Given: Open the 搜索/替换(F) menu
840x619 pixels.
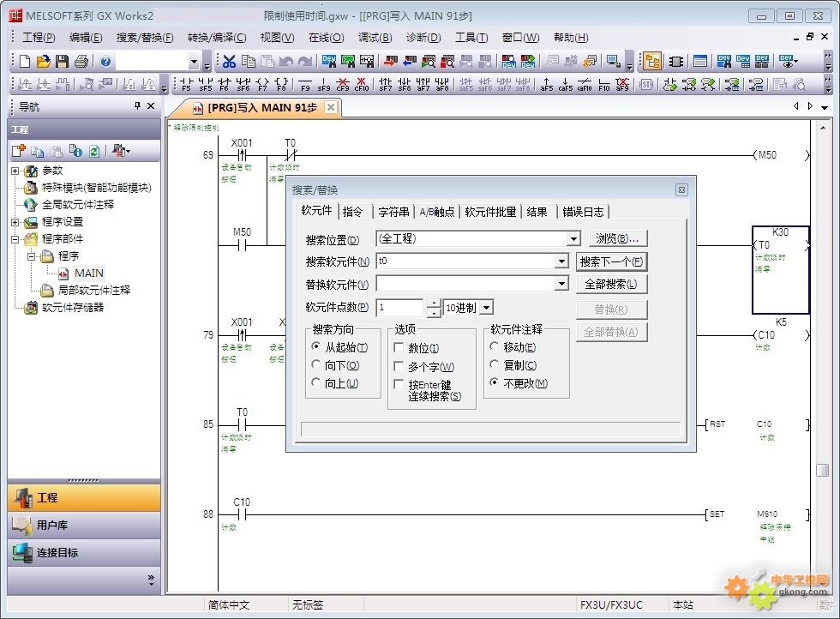Looking at the screenshot, I should pos(145,38).
